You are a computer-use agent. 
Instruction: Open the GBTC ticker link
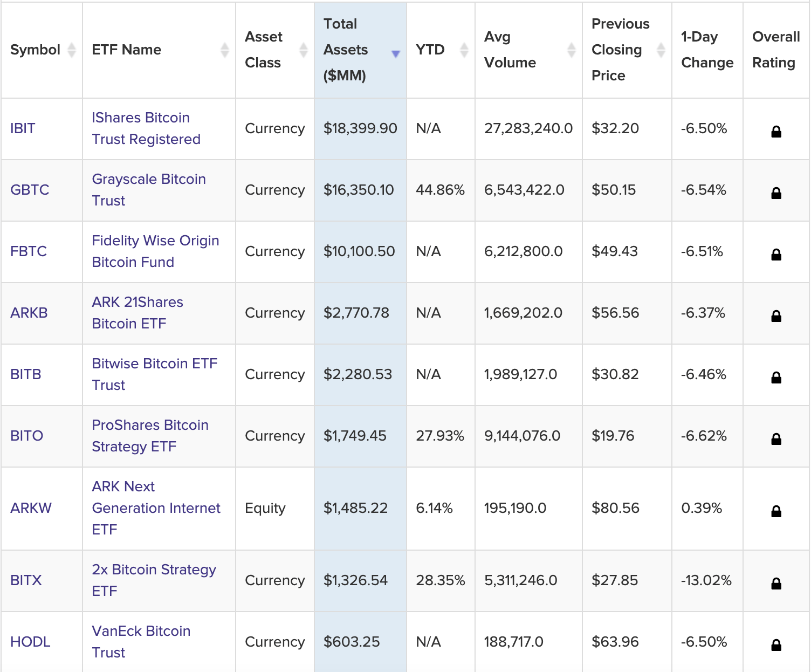(x=29, y=190)
